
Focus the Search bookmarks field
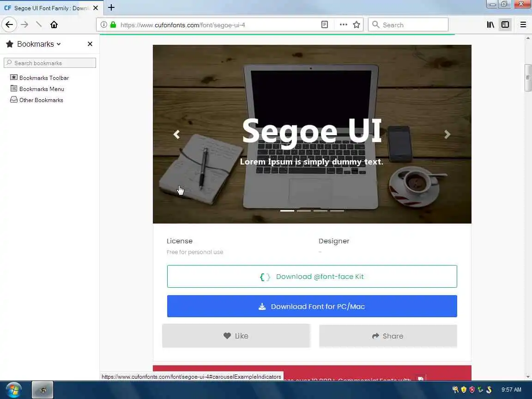50,63
